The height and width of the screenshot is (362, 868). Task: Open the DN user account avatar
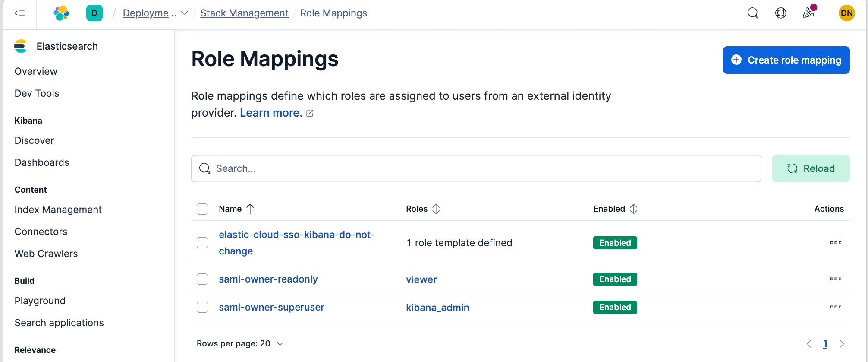click(846, 13)
